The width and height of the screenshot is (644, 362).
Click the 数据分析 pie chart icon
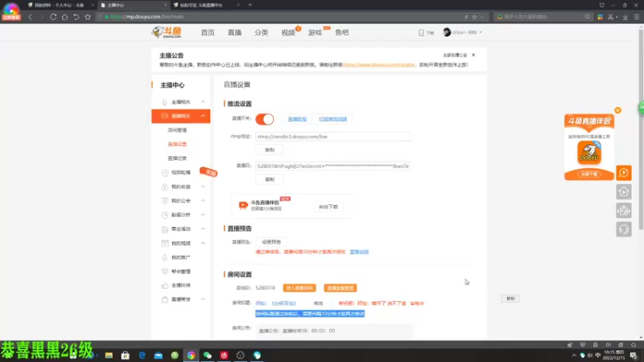click(x=164, y=215)
